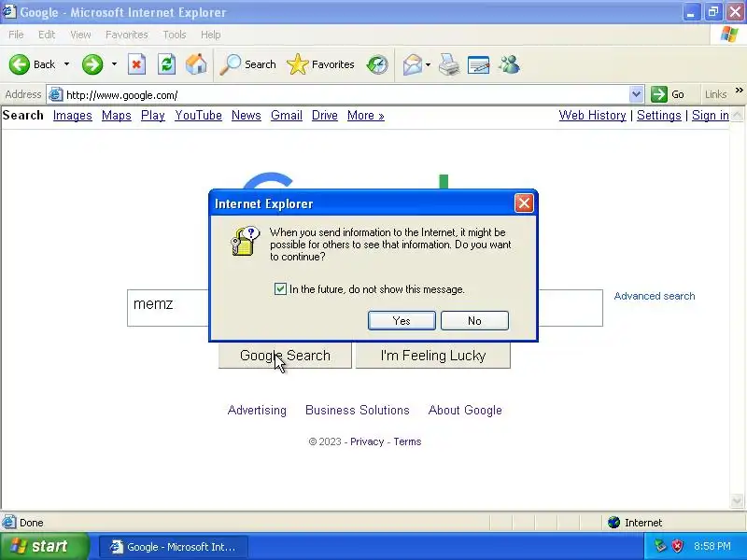
Task: Click I'm Feeling Lucky button
Action: click(x=433, y=356)
